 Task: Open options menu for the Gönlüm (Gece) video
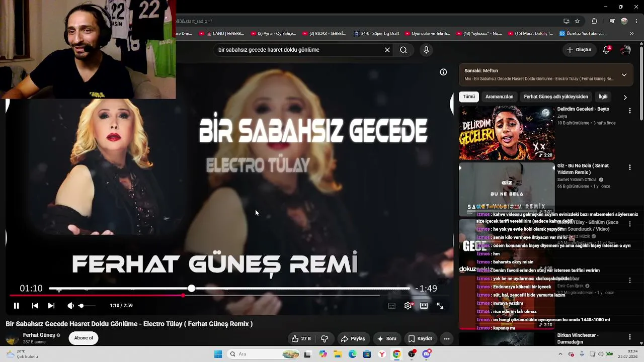click(629, 224)
